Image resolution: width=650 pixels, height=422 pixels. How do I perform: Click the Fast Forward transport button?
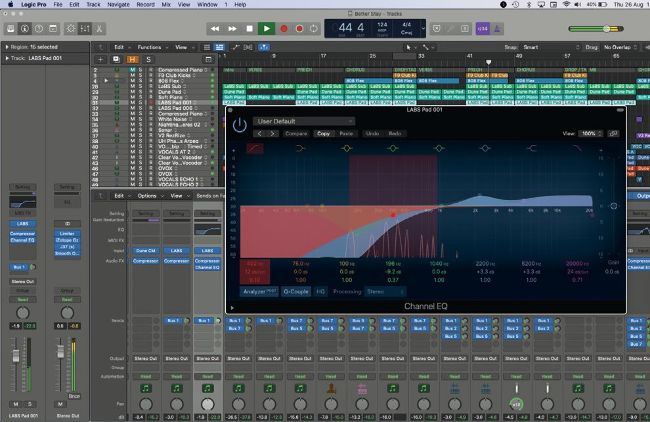(232, 29)
